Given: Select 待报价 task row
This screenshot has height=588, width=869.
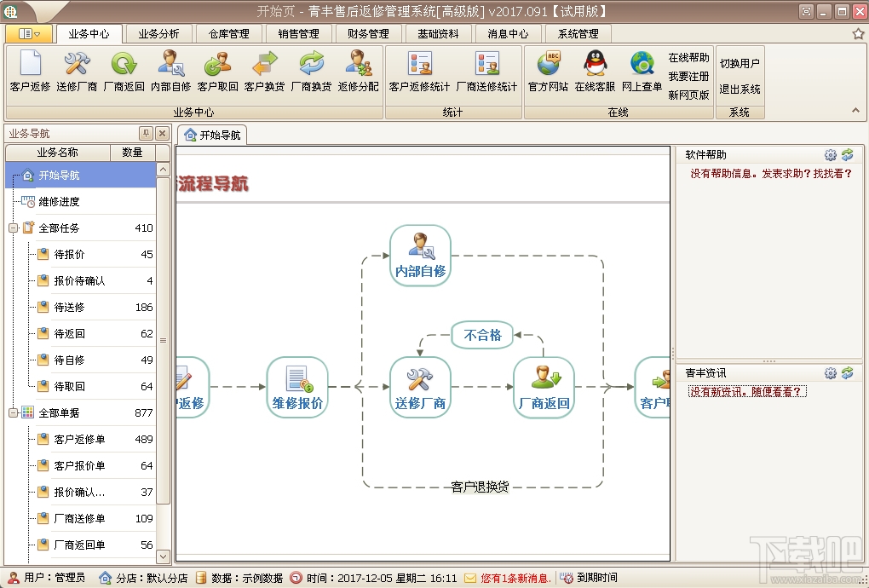Looking at the screenshot, I should [x=80, y=255].
